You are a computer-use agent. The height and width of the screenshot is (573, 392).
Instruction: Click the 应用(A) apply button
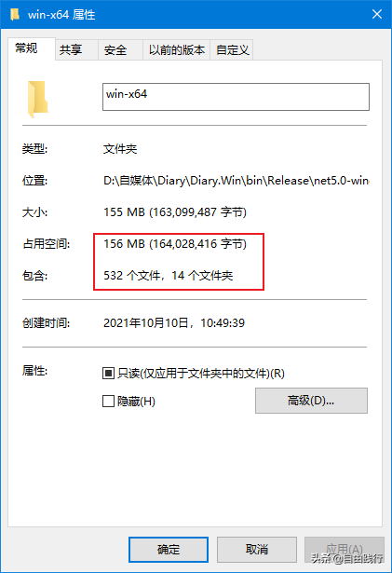[x=345, y=550]
